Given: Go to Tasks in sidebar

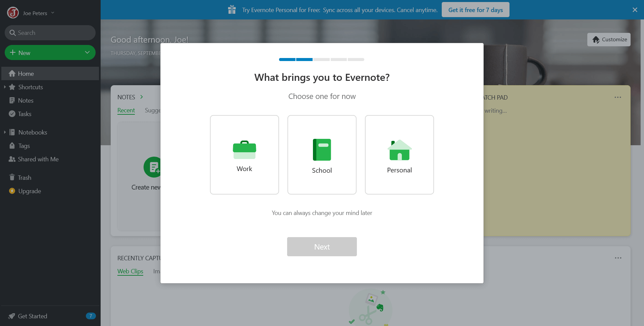Looking at the screenshot, I should point(24,114).
